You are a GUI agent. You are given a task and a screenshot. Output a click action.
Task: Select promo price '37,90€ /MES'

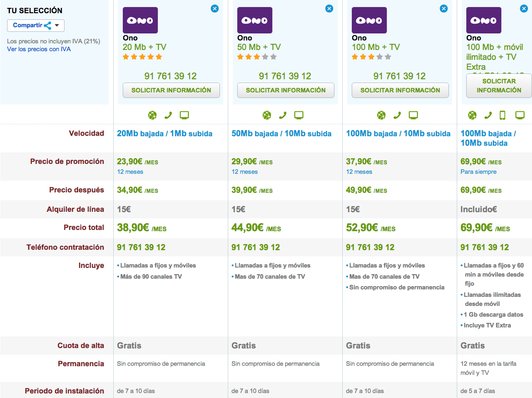click(367, 162)
